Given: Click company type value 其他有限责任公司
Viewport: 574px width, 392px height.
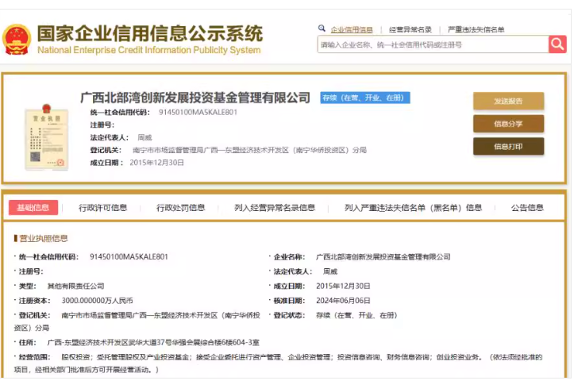Looking at the screenshot, I should 75,286.
